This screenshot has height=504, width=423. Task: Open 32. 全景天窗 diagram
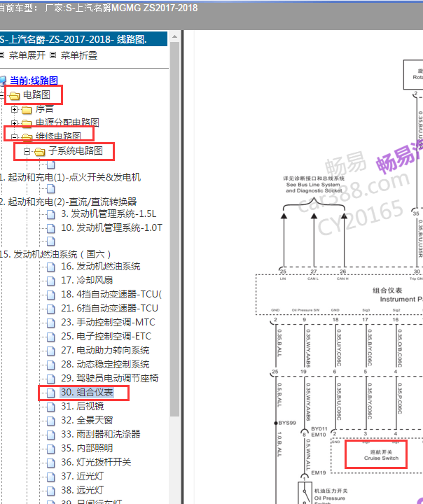click(87, 421)
